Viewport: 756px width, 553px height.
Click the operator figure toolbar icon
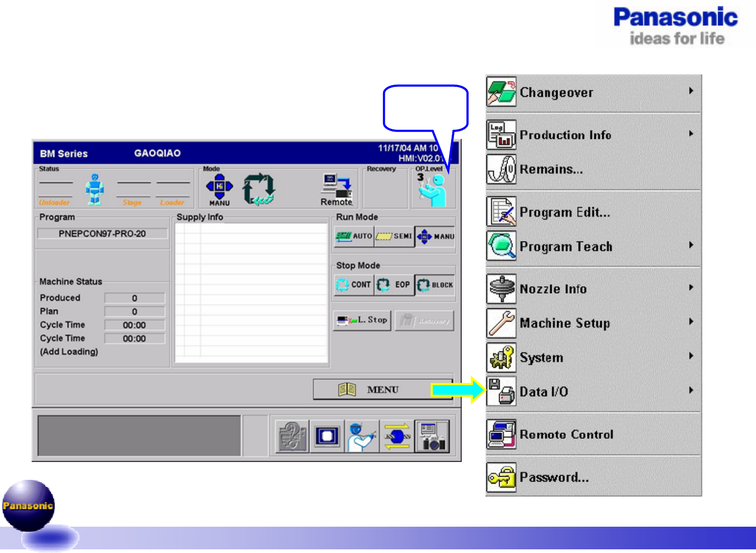pyautogui.click(x=362, y=436)
